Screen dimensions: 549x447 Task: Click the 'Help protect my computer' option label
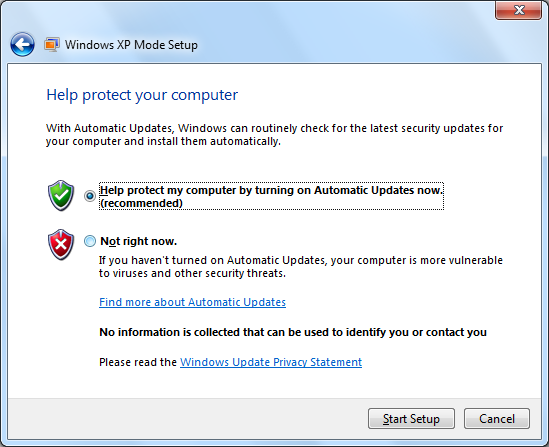(x=271, y=196)
